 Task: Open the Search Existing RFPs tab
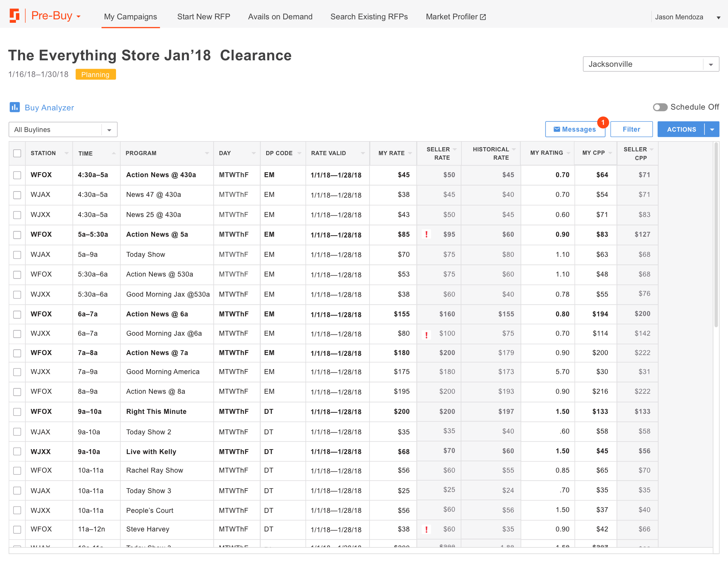[x=369, y=17]
